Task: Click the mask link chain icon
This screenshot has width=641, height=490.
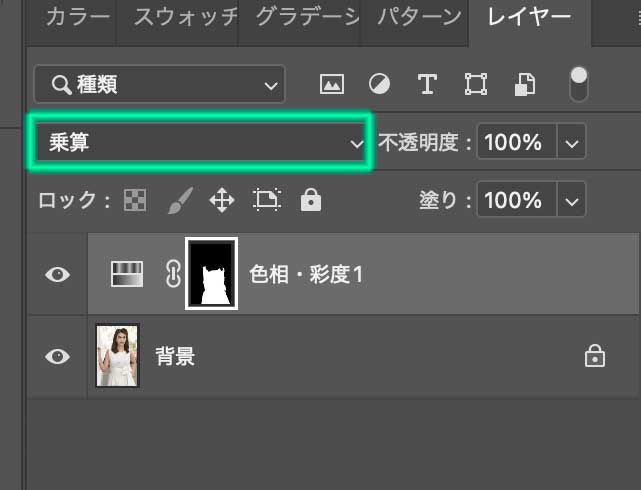Action: [x=173, y=274]
